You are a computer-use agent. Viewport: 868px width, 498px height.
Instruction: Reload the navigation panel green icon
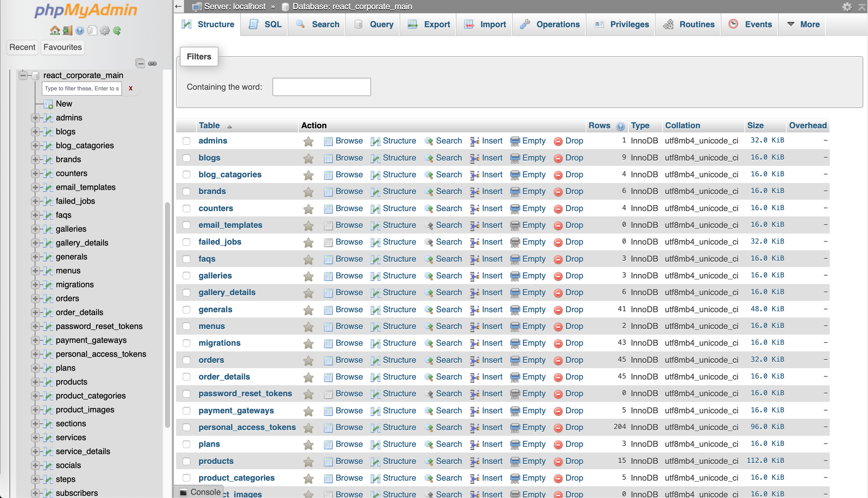pyautogui.click(x=117, y=31)
